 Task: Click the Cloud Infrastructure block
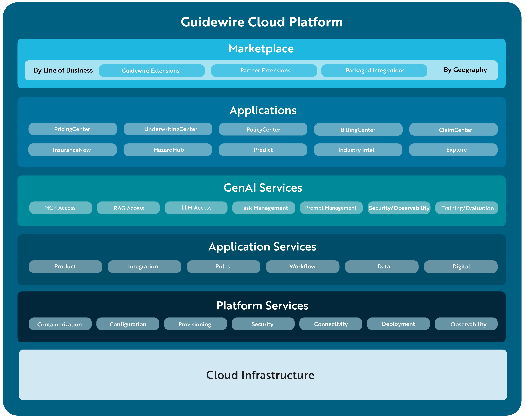tap(263, 375)
